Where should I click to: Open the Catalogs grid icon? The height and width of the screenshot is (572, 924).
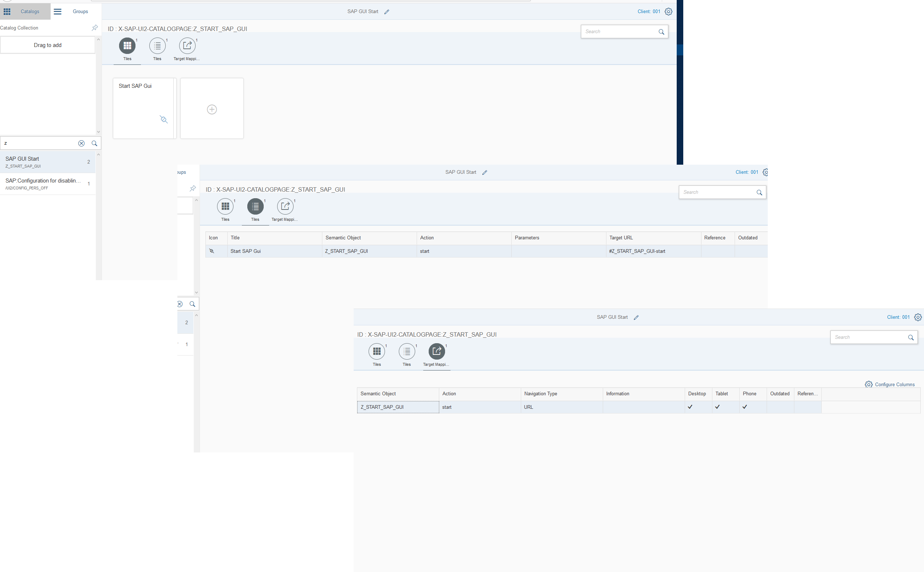coord(7,11)
